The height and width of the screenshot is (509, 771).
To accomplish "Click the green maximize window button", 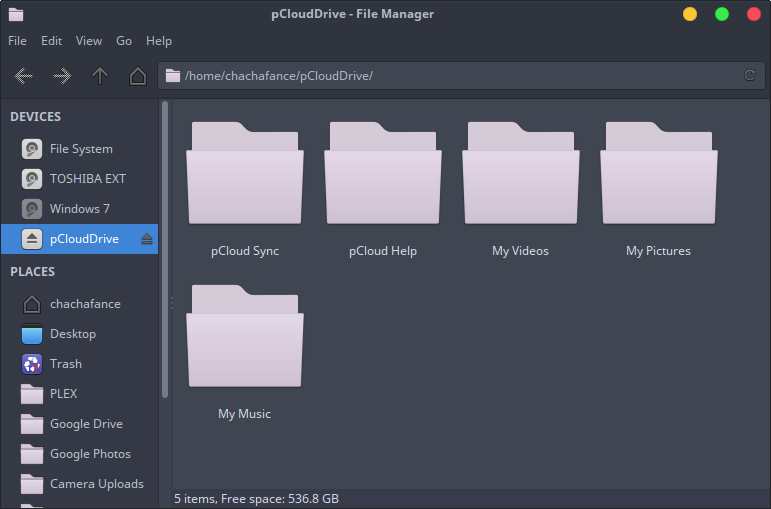I will pos(722,14).
